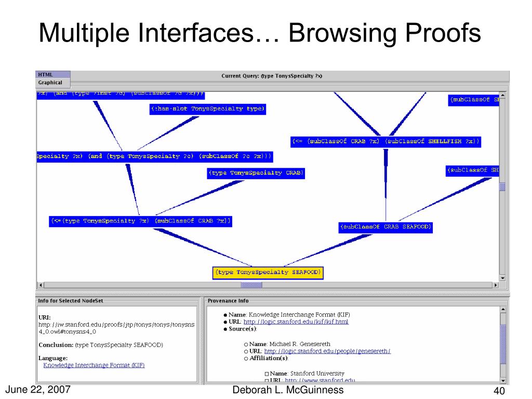This screenshot has width=532, height=399.
Task: Click the URI text iw.stanford.edu/proofs
Action: click(116, 328)
